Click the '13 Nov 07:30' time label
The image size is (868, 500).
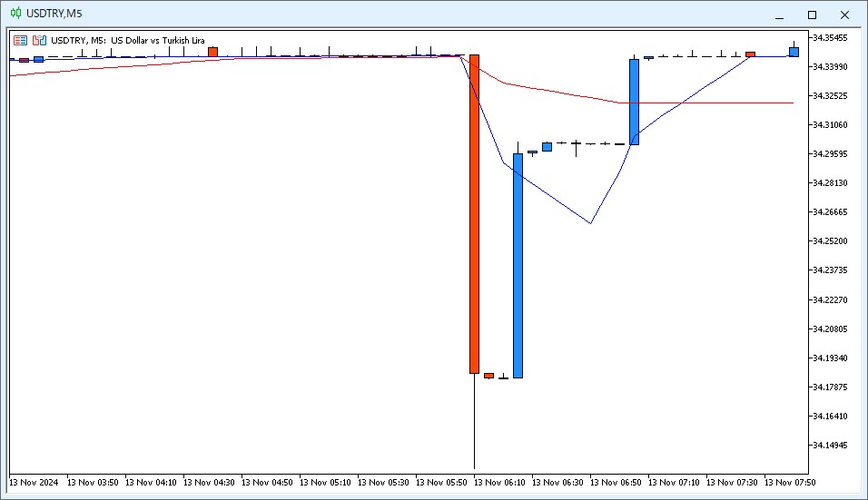(x=732, y=482)
